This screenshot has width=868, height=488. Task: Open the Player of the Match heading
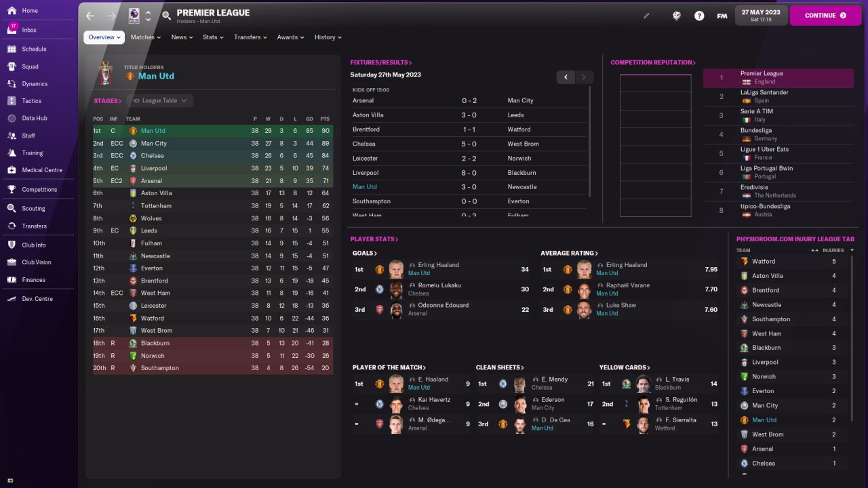(x=389, y=367)
